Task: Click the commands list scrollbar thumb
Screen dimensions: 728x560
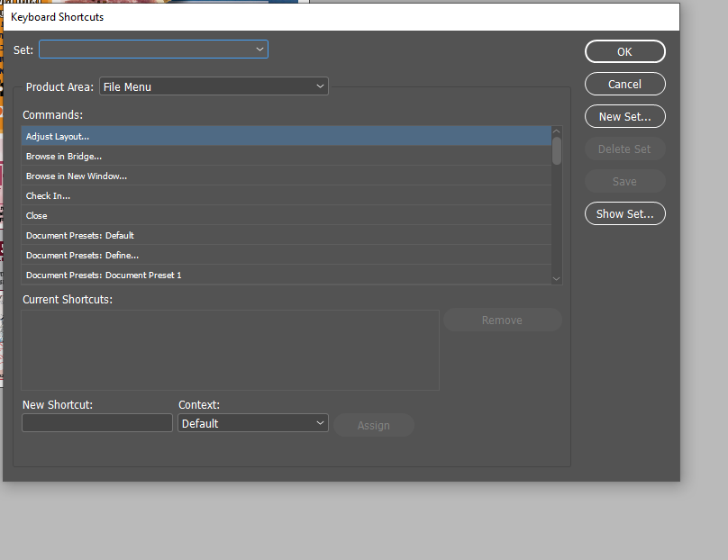Action: [557, 150]
